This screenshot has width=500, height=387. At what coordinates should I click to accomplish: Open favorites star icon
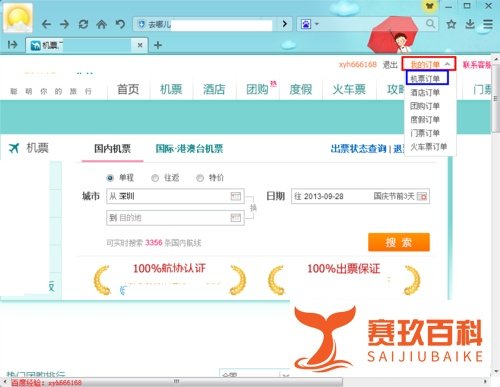pyautogui.click(x=451, y=24)
